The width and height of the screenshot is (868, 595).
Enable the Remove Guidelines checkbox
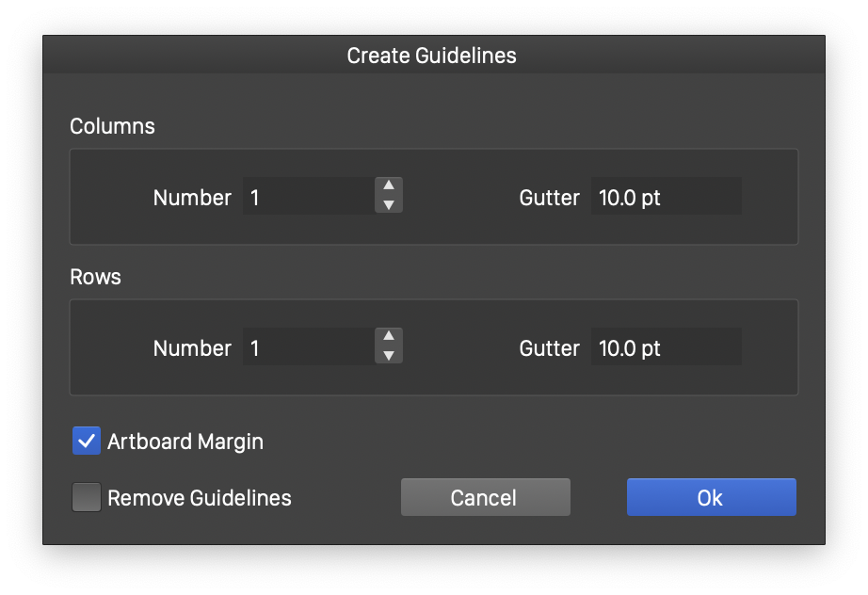pos(87,497)
